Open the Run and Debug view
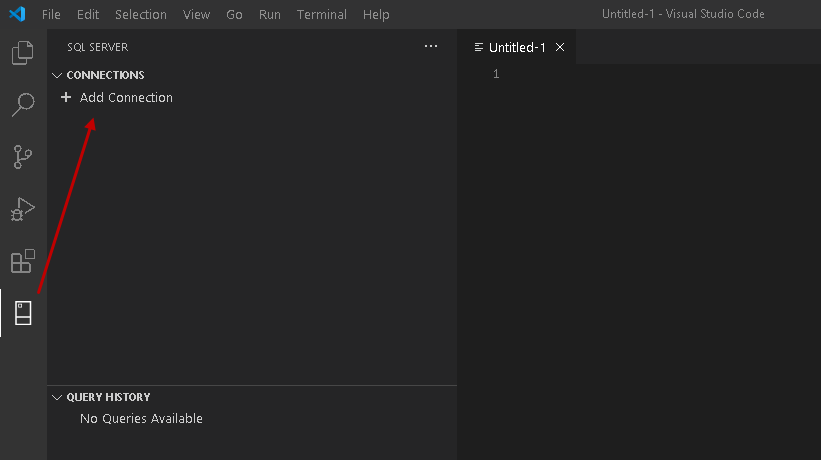821x460 pixels. pos(22,209)
